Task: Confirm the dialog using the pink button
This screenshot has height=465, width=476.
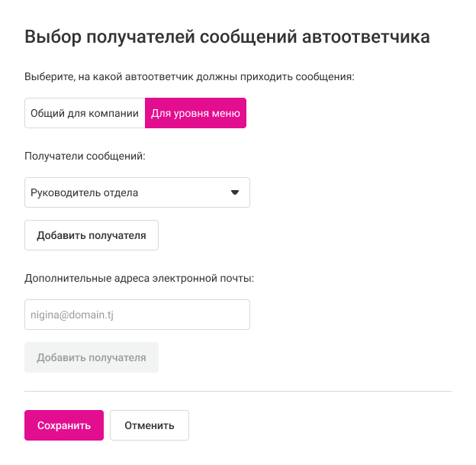Action: (x=64, y=425)
